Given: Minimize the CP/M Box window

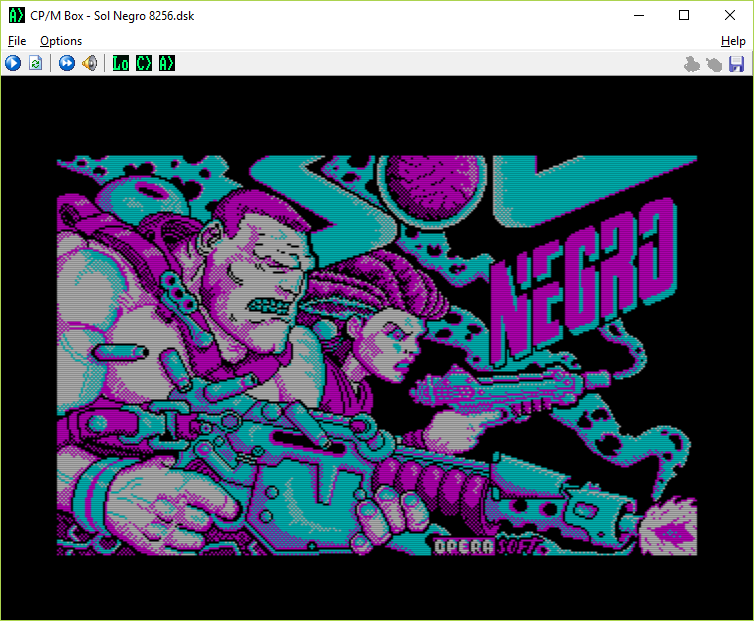Looking at the screenshot, I should 639,15.
